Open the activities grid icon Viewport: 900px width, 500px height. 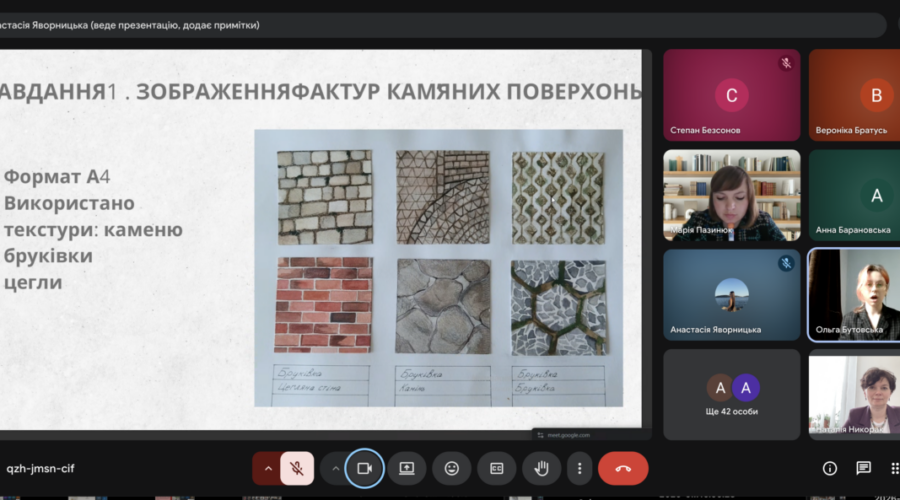pos(894,468)
